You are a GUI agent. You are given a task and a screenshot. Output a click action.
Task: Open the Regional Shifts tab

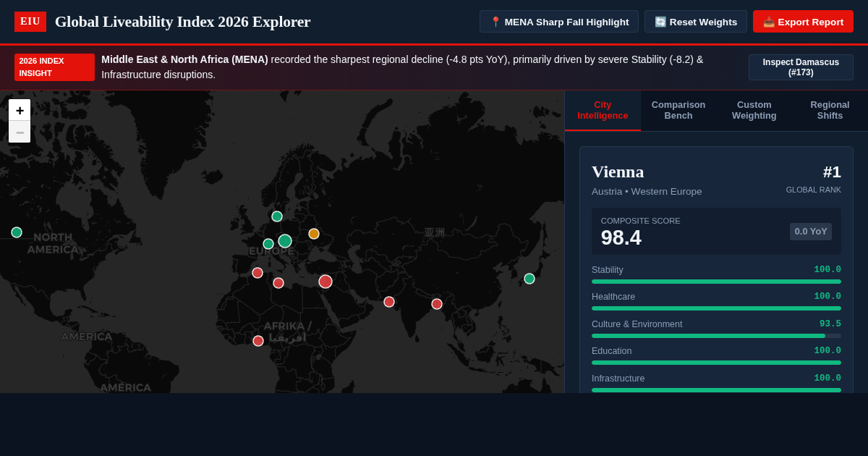[830, 110]
